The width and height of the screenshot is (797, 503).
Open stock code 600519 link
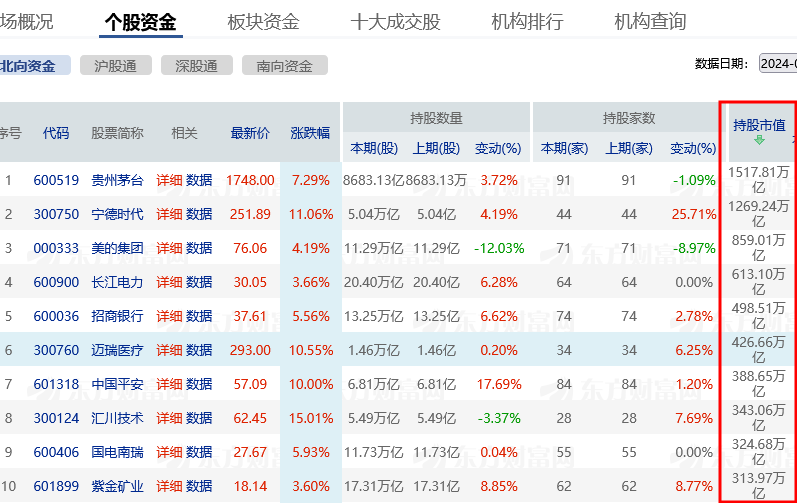coord(56,180)
